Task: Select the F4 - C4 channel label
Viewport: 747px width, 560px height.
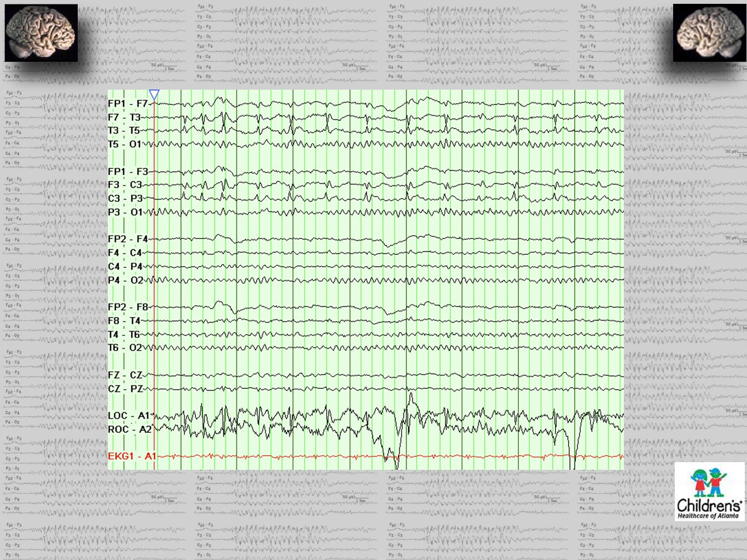Action: 125,253
